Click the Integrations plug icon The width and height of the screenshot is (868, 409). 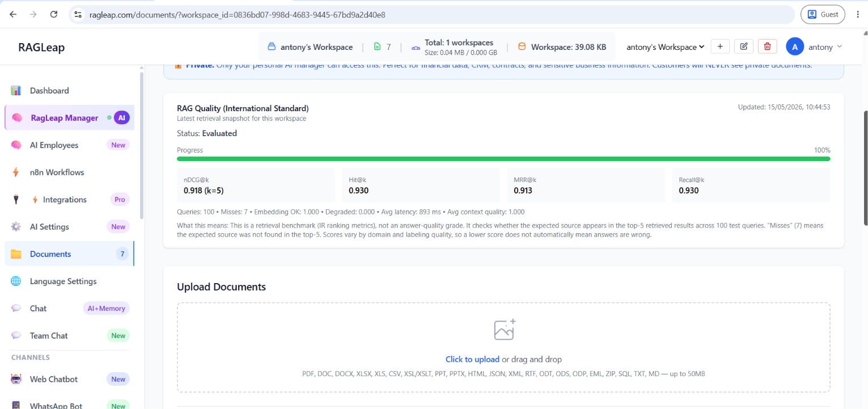pyautogui.click(x=16, y=200)
